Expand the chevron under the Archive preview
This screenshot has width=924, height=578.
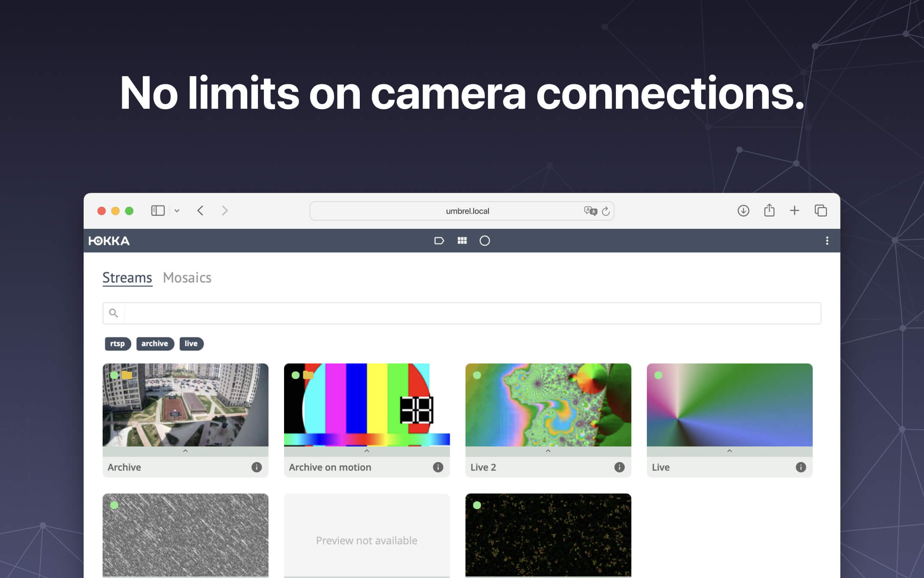pos(185,451)
